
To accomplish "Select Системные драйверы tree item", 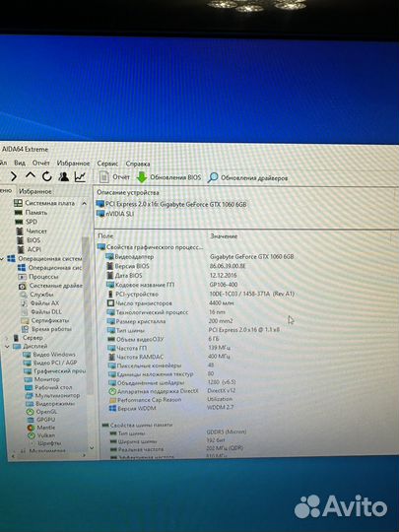I will pyautogui.click(x=50, y=286).
